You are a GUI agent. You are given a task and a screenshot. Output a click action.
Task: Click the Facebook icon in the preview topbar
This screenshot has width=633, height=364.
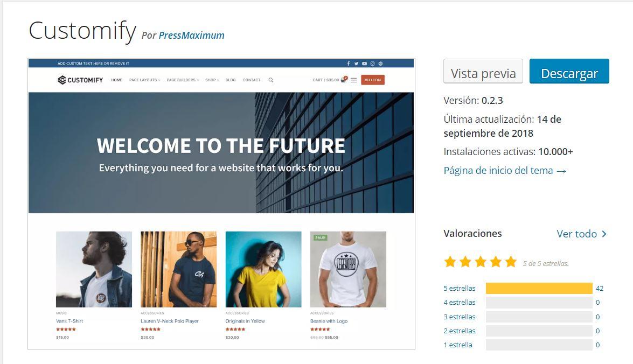pyautogui.click(x=349, y=64)
